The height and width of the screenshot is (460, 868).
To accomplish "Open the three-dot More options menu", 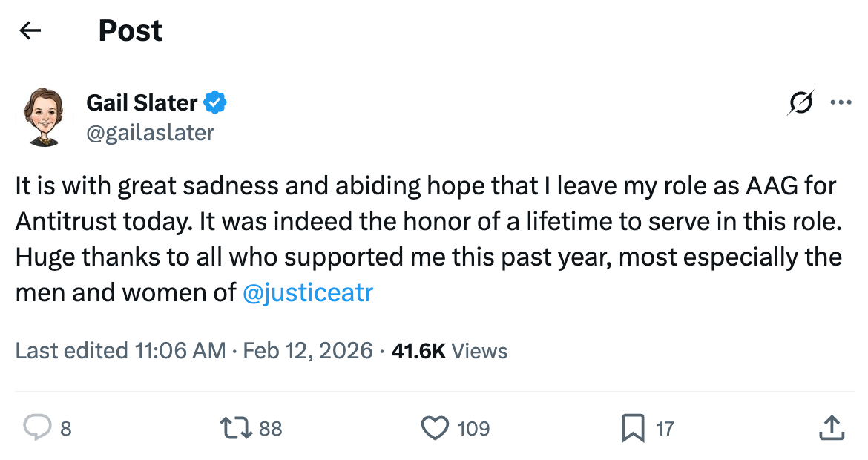I will (x=841, y=103).
